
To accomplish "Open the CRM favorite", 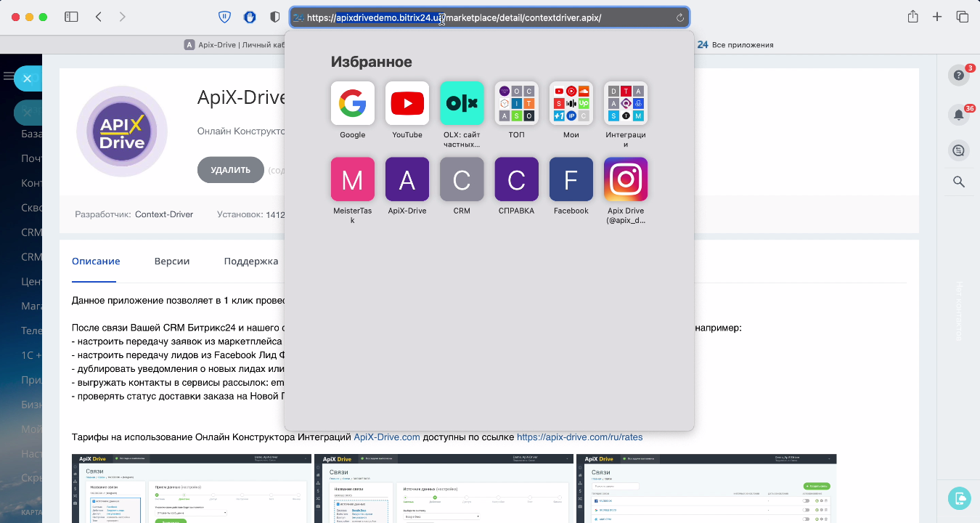I will 462,179.
